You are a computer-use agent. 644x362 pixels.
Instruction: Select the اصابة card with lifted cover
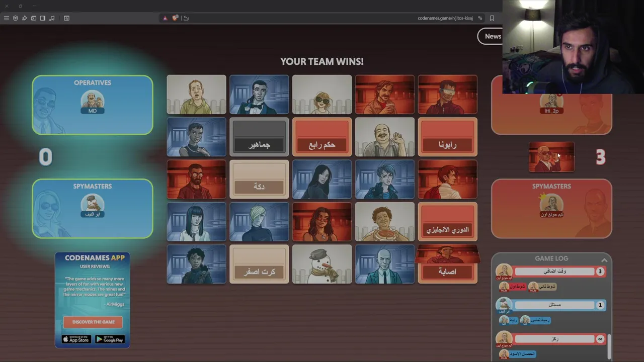click(x=448, y=264)
